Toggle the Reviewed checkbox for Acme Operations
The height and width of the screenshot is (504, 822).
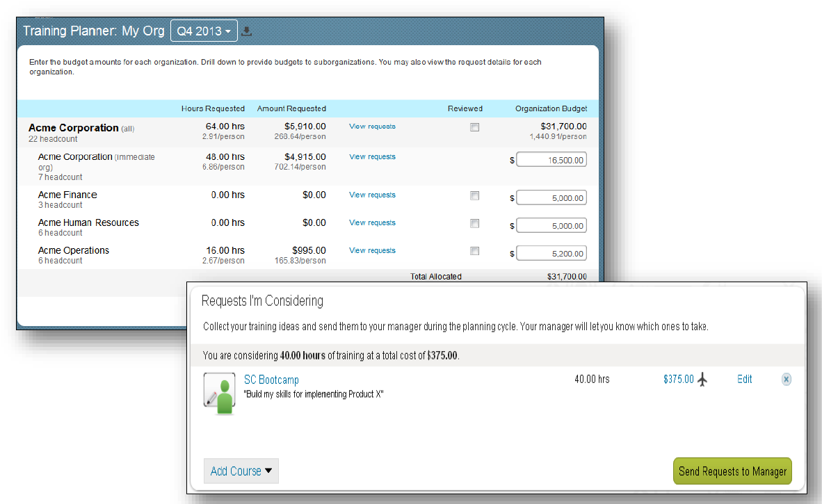(x=474, y=251)
